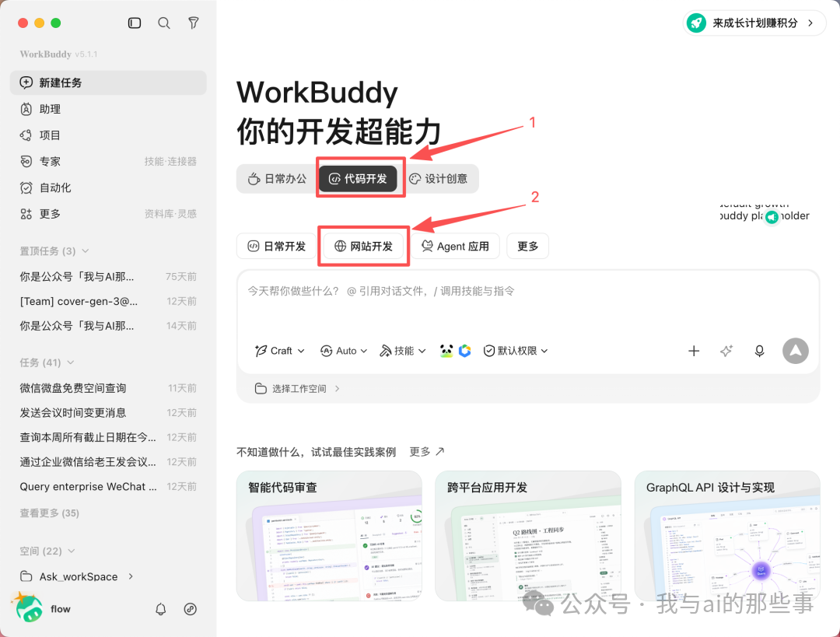This screenshot has width=840, height=637.
Task: Open task 微信微盘免费空间查询
Action: [108, 388]
